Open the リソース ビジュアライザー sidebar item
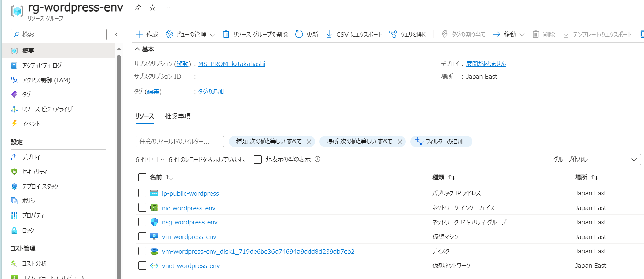Viewport: 644px width, 279px height. tap(49, 109)
